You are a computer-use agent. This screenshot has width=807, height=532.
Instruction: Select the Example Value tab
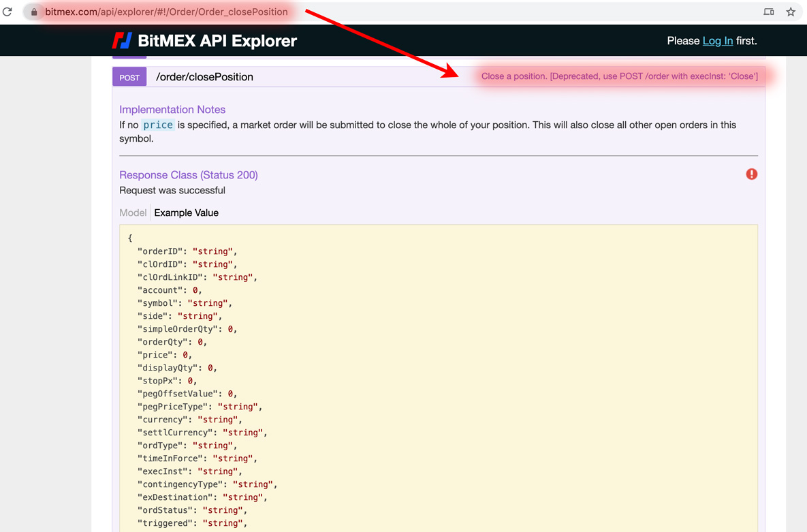point(186,213)
